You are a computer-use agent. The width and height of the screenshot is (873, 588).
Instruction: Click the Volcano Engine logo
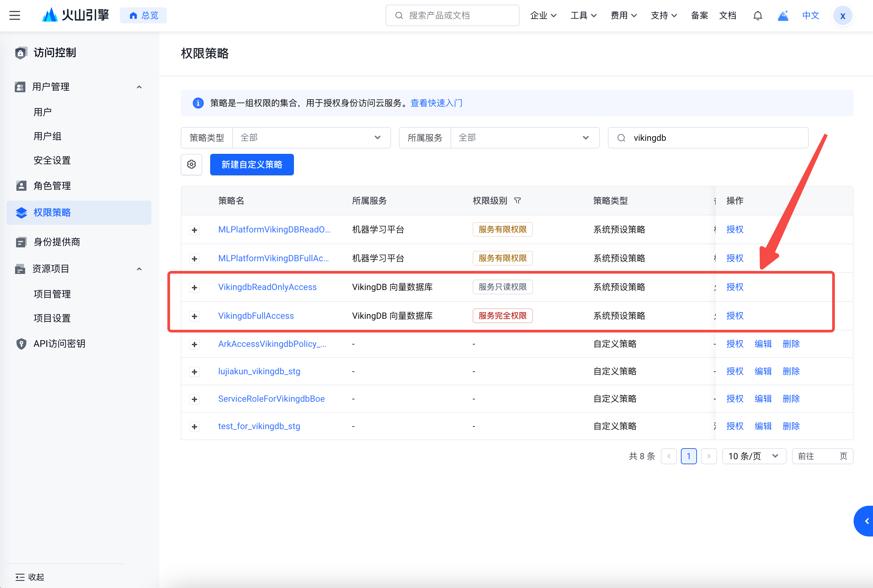[x=75, y=15]
